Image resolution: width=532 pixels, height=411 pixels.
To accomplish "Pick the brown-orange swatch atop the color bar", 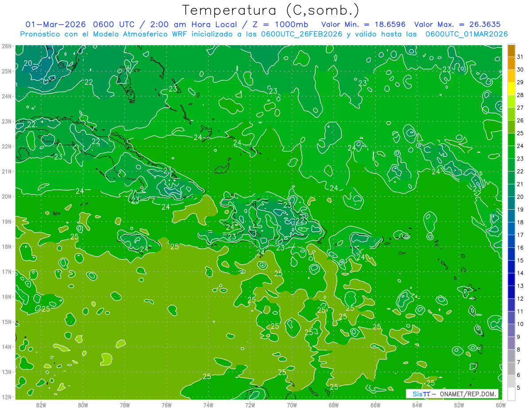I will [x=511, y=51].
